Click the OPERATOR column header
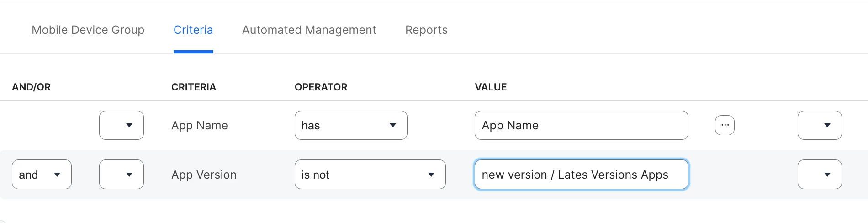The width and height of the screenshot is (868, 223). click(x=321, y=87)
